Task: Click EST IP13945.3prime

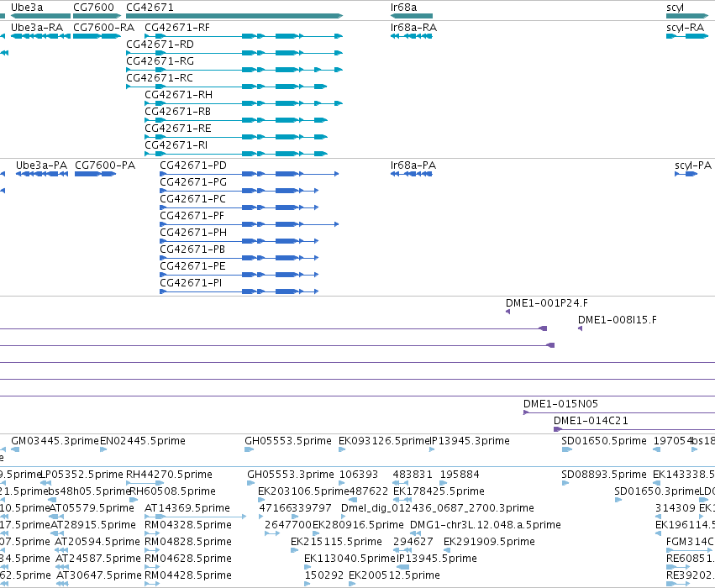Action: (470, 441)
